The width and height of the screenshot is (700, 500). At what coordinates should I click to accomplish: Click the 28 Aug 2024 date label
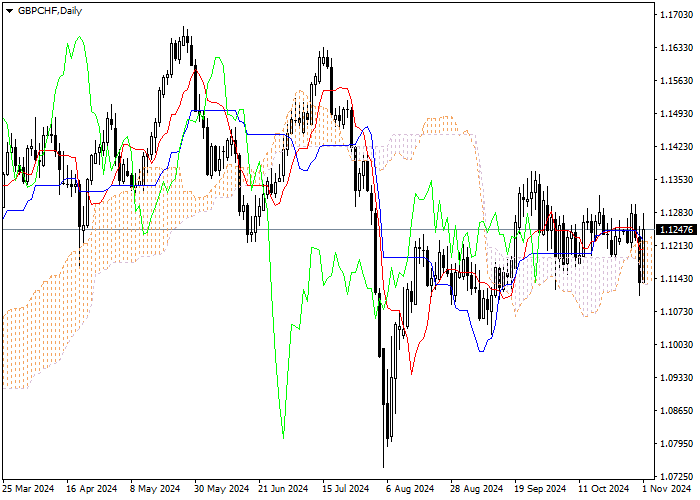point(477,489)
